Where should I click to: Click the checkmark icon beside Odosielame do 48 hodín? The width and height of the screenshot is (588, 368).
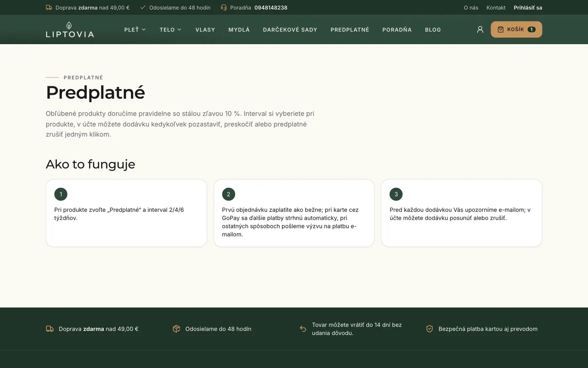click(x=143, y=8)
